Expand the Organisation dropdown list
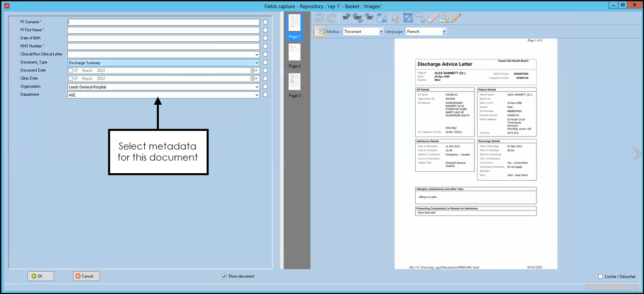Viewport: 644px width, 294px height. tap(257, 87)
